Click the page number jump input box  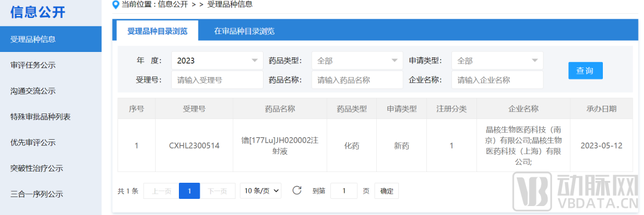point(344,191)
